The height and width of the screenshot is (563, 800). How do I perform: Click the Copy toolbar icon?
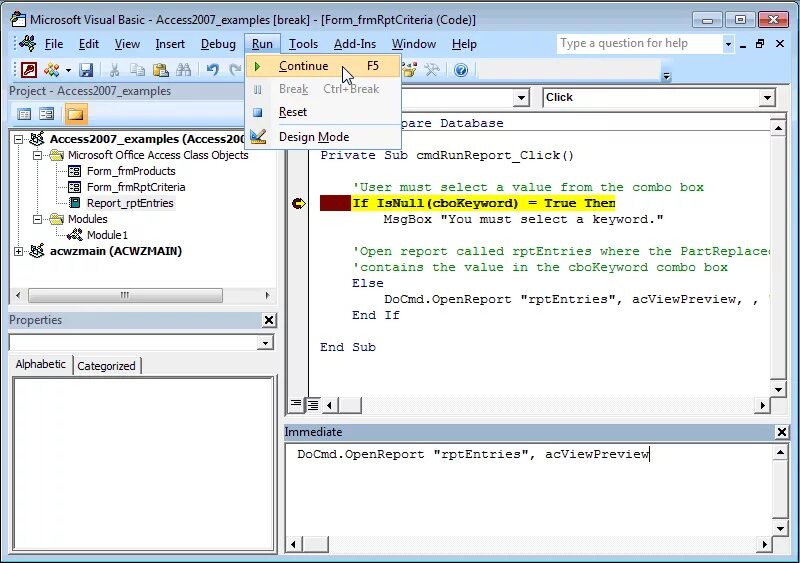point(137,69)
